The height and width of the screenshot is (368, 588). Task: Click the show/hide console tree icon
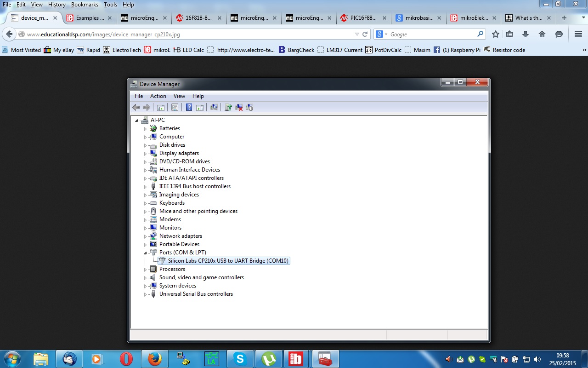[x=161, y=107]
